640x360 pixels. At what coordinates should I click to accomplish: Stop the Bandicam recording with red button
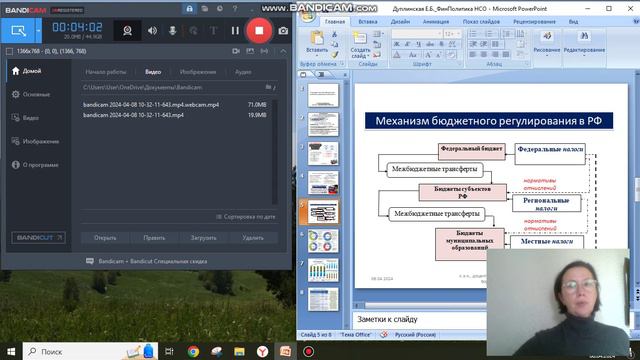click(x=259, y=31)
